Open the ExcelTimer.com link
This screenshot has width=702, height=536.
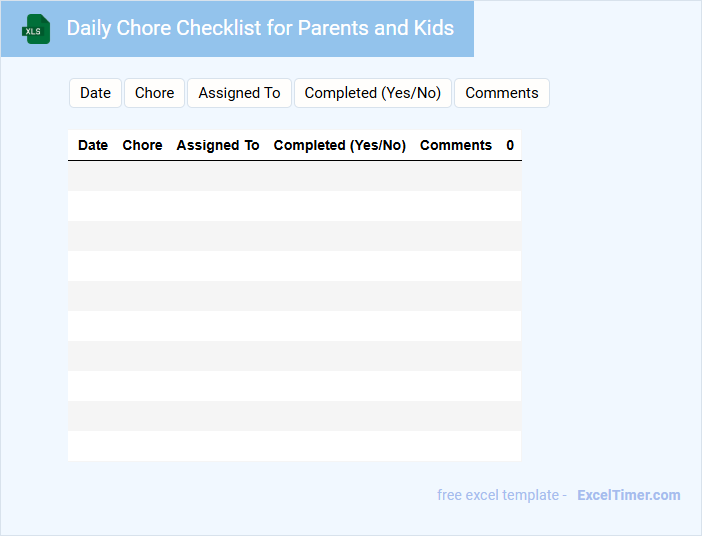point(628,495)
